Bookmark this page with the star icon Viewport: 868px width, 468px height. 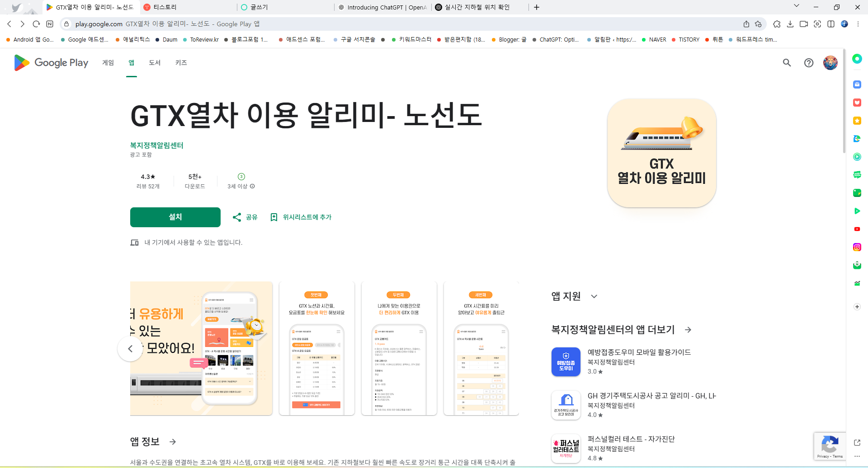coord(759,24)
